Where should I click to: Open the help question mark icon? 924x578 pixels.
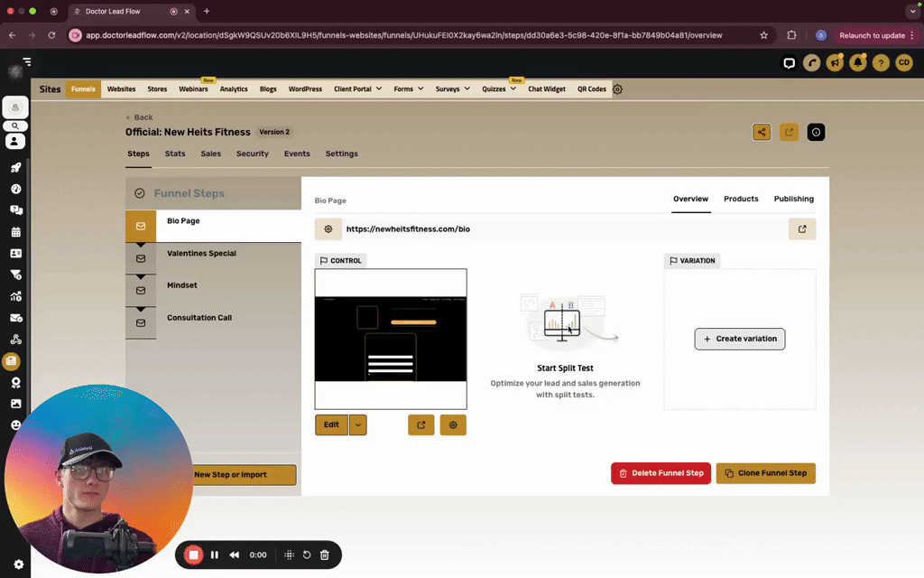click(x=881, y=62)
